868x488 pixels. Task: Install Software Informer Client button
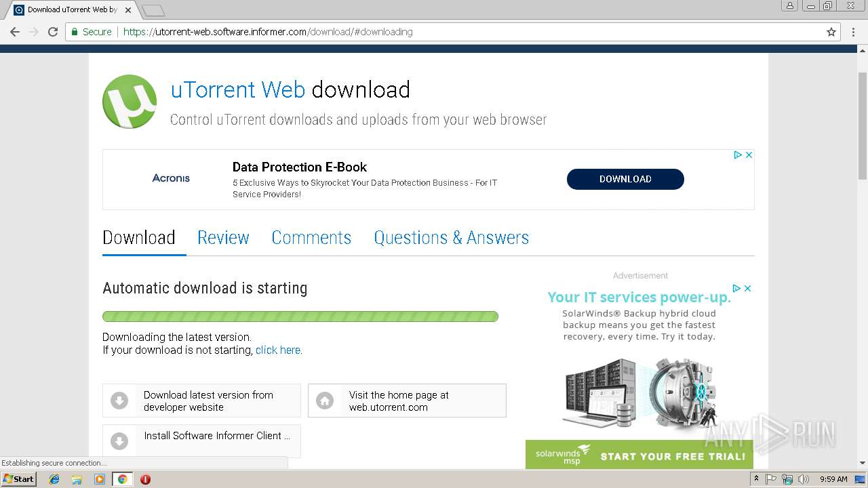(x=201, y=441)
